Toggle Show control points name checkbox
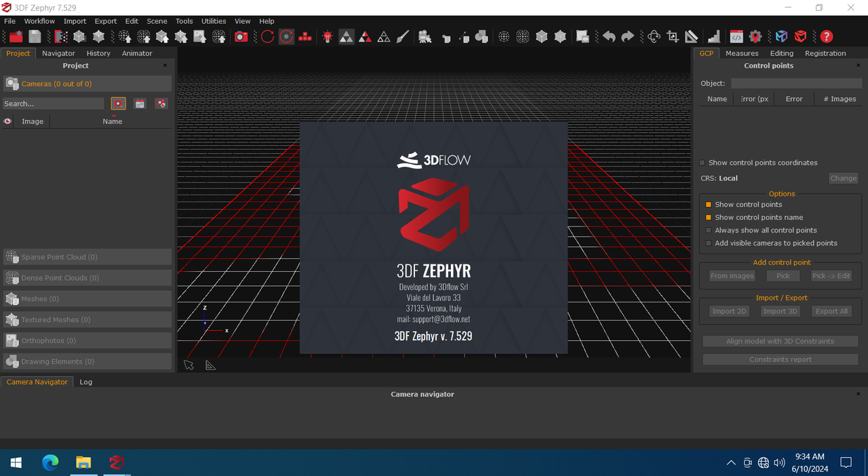This screenshot has height=476, width=868. [x=709, y=218]
